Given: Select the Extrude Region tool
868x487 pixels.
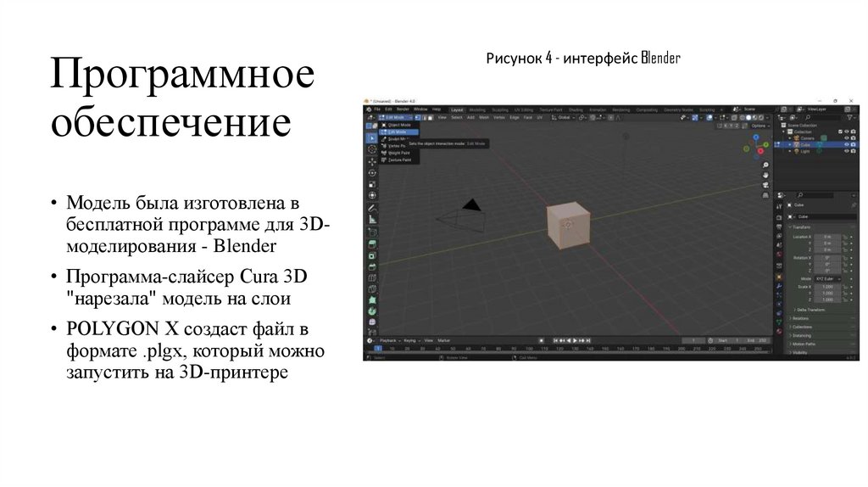Looking at the screenshot, I should point(372,243).
